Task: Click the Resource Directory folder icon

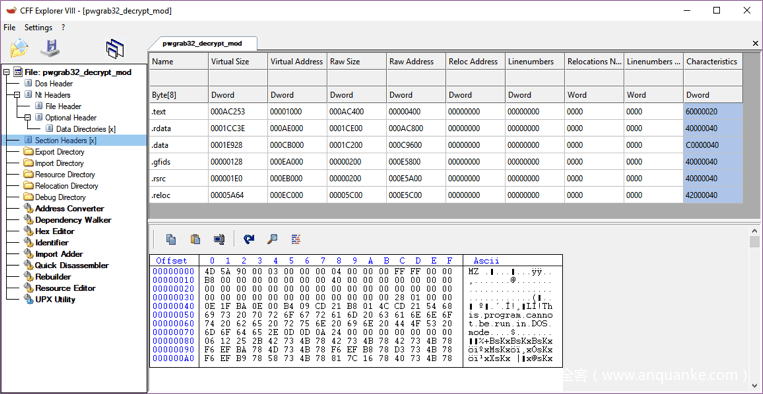Action: [28, 175]
